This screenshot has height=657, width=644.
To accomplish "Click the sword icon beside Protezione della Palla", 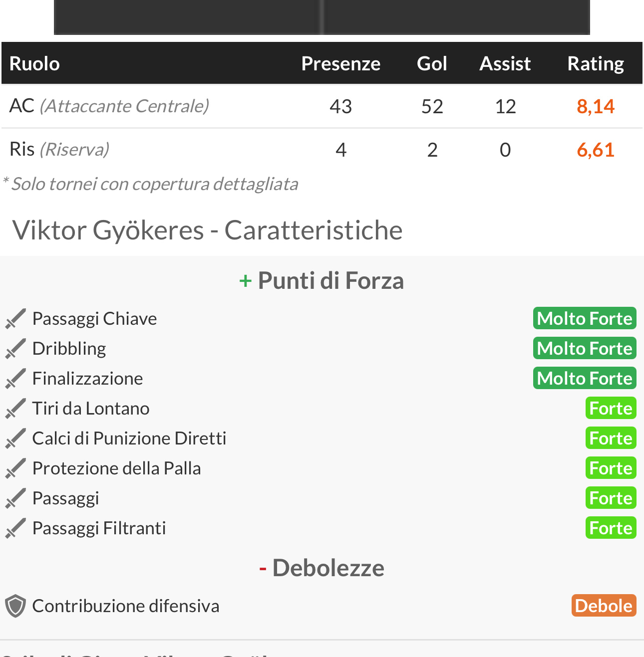I will click(x=15, y=468).
